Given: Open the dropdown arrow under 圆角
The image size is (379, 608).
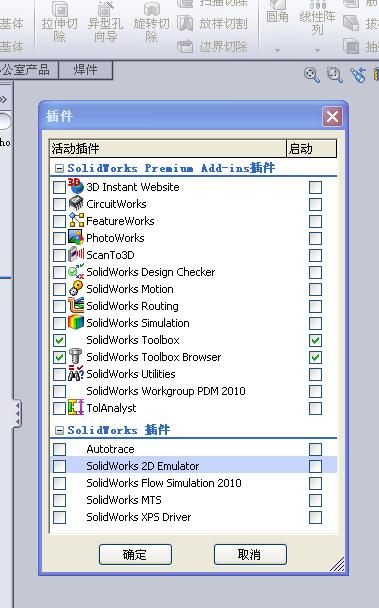Looking at the screenshot, I should tap(277, 50).
